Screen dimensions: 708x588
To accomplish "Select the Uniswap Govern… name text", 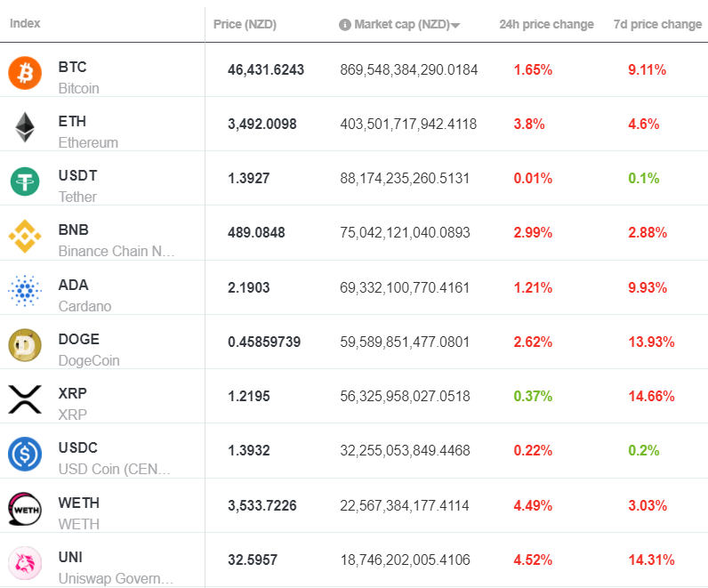I will pyautogui.click(x=116, y=578).
